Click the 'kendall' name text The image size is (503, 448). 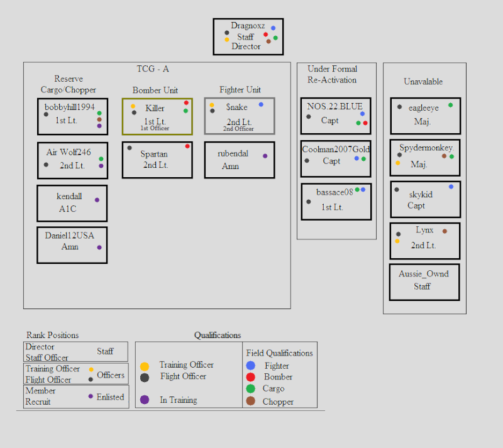pyautogui.click(x=69, y=196)
